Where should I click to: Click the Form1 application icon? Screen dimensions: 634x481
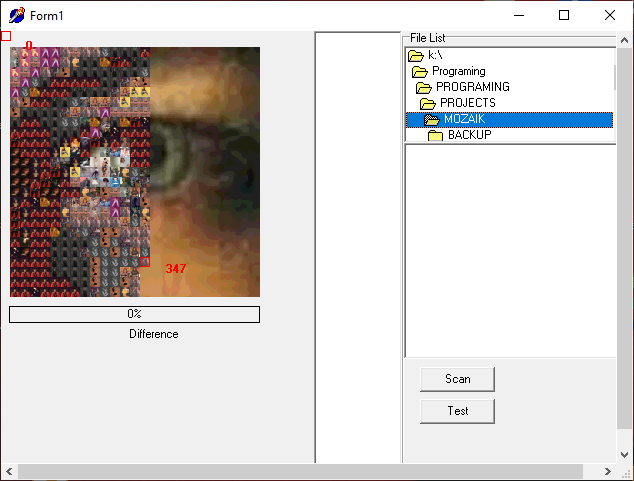pos(17,15)
